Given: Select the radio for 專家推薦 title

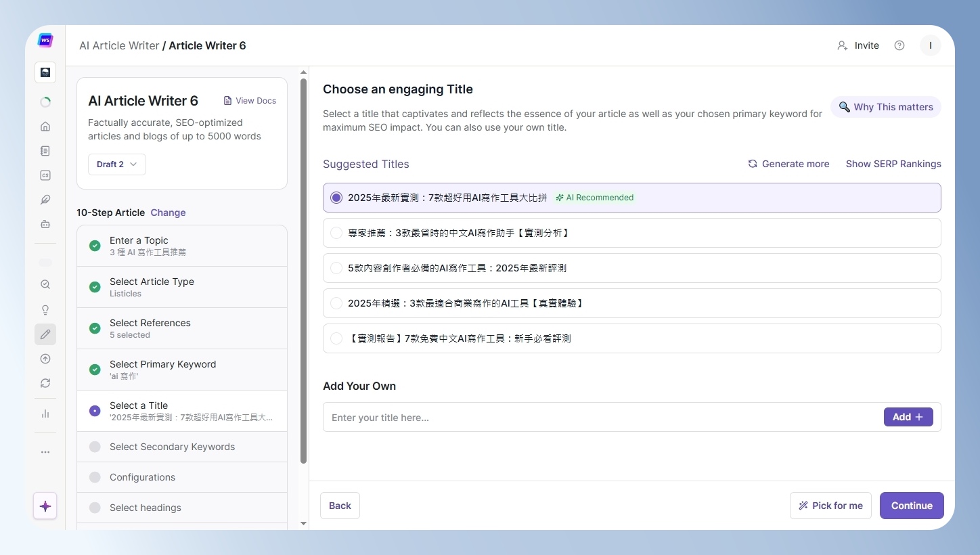Looking at the screenshot, I should coord(336,233).
